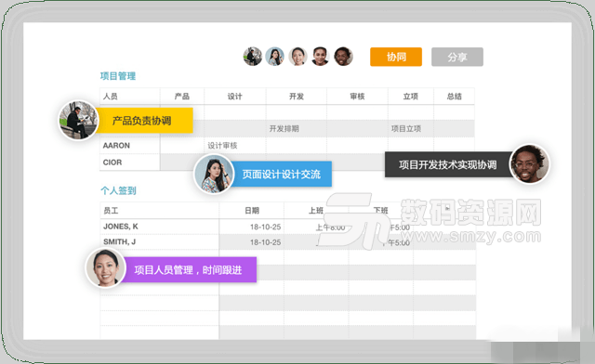Open the blue 页面设计设计交流 comment label
Screen dimensions: 595x364
click(281, 174)
